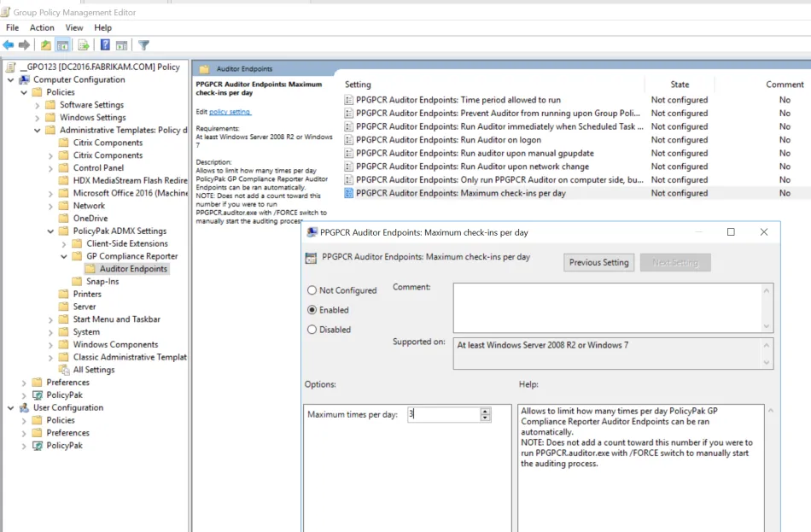Expand the Windows Settings tree node

point(37,118)
